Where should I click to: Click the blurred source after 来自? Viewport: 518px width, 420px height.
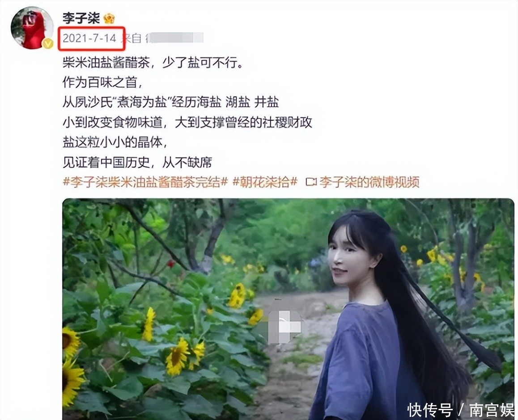(x=174, y=38)
